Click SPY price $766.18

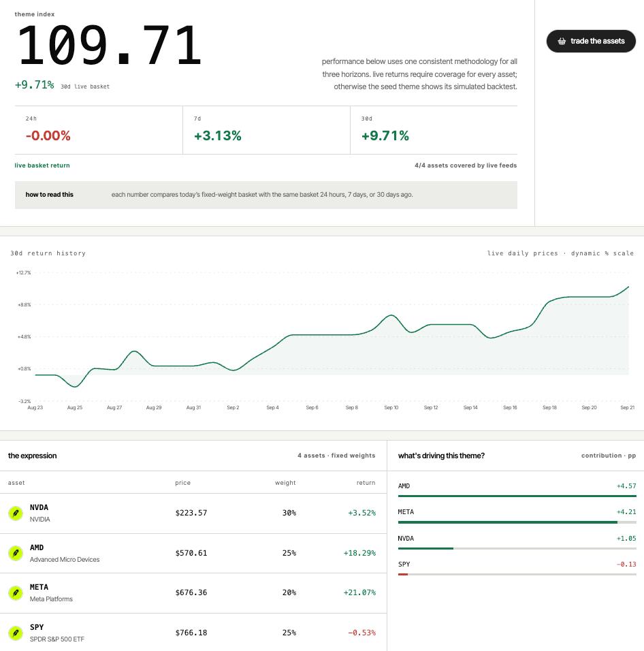click(x=191, y=633)
